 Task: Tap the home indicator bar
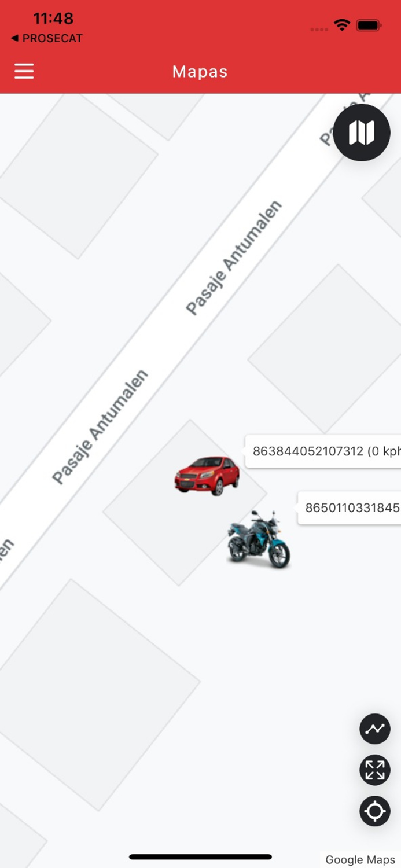tap(200, 857)
